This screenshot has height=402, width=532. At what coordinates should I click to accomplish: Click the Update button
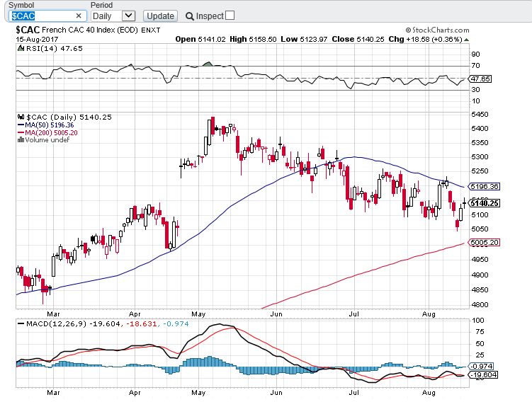point(161,16)
